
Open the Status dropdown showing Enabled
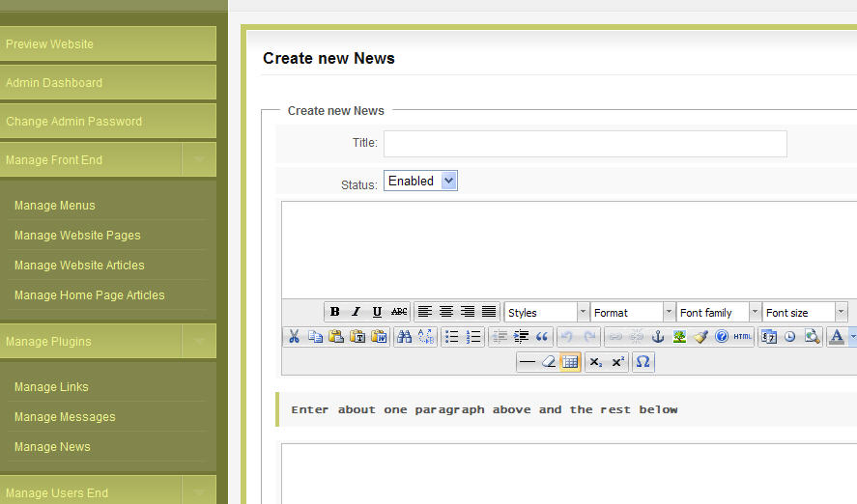click(420, 181)
